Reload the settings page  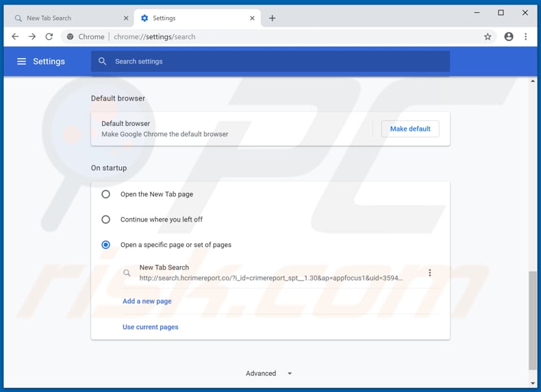(49, 36)
